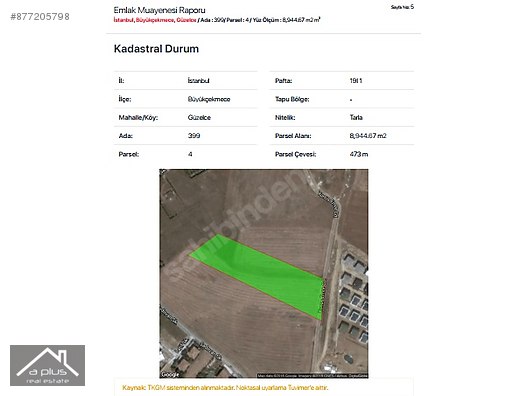Screen dimensions: 528x396
Task: Click the satellite map thumbnail
Action: [264, 273]
